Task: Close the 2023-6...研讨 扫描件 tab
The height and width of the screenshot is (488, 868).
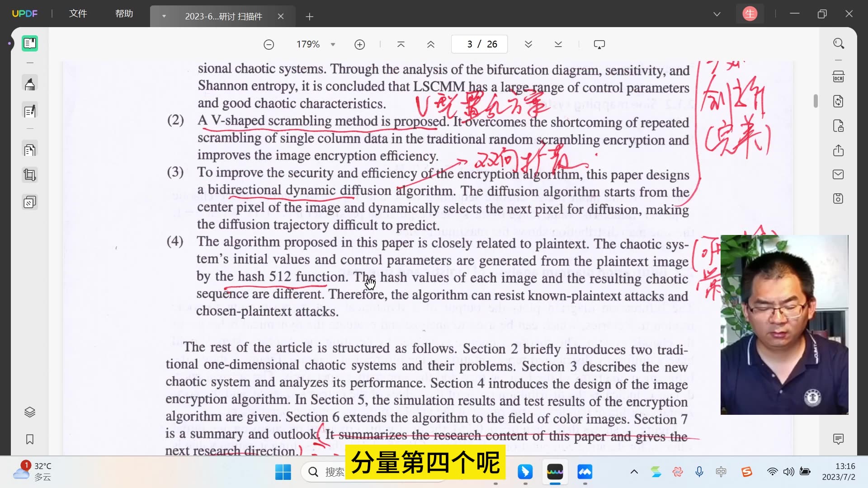Action: coord(281,16)
